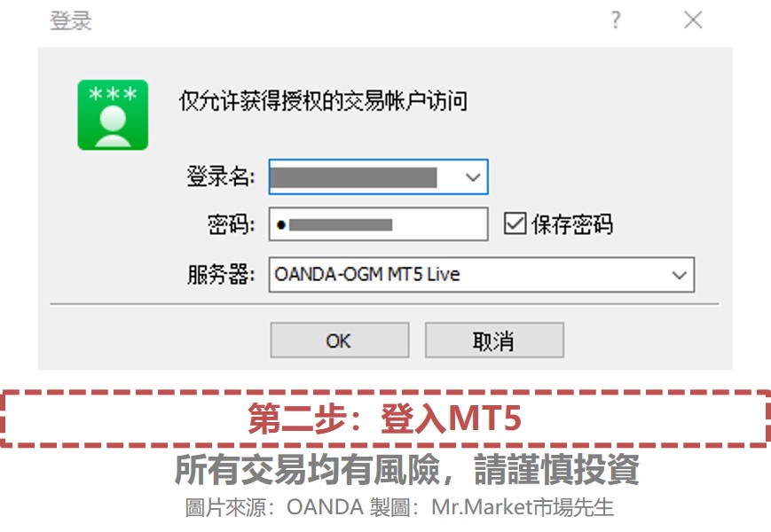Select the OANDA-OGM MT5 Live server box

pyautogui.click(x=482, y=275)
